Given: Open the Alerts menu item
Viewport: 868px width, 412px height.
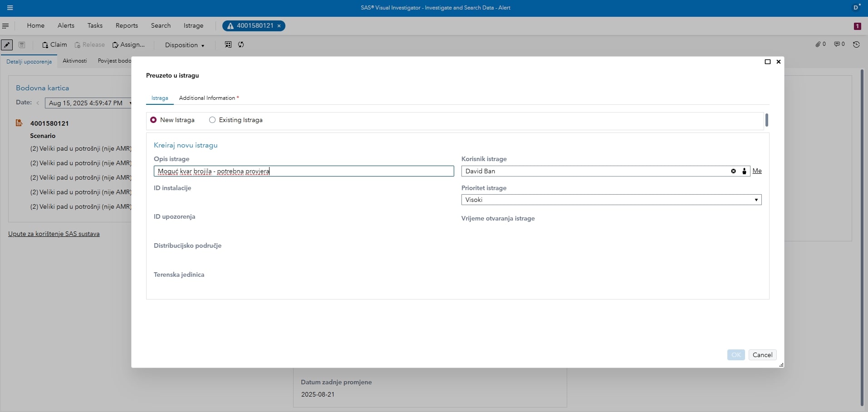Looking at the screenshot, I should pyautogui.click(x=66, y=26).
